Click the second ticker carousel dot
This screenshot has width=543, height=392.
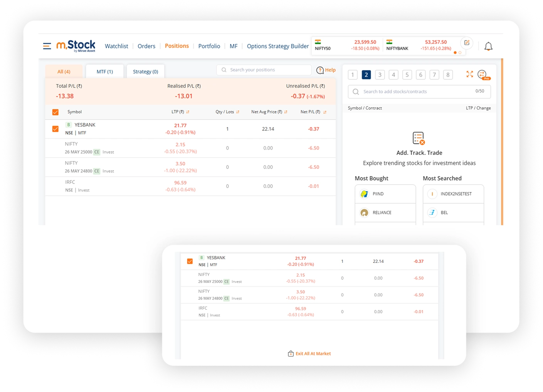coord(460,52)
